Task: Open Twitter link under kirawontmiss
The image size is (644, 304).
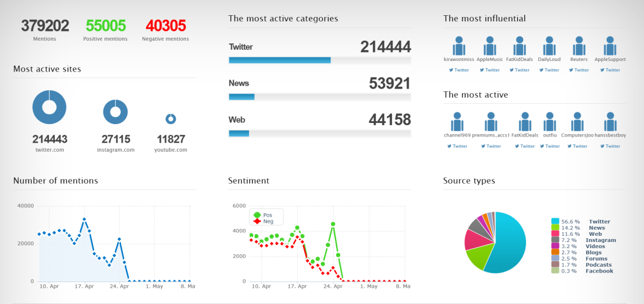Action: coord(459,70)
